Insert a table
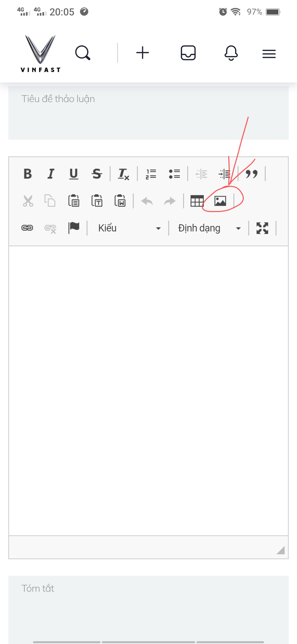Screen dimensions: 297x644 (197, 201)
